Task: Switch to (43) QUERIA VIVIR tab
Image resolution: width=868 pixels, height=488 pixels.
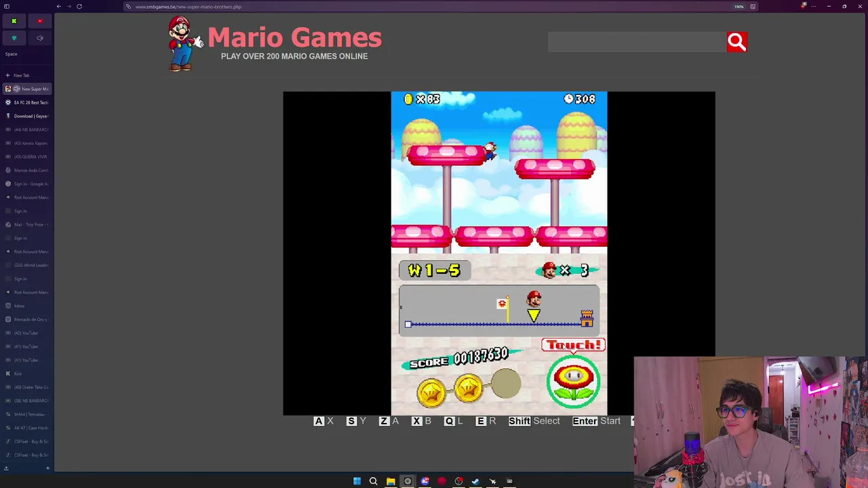Action: (26, 157)
